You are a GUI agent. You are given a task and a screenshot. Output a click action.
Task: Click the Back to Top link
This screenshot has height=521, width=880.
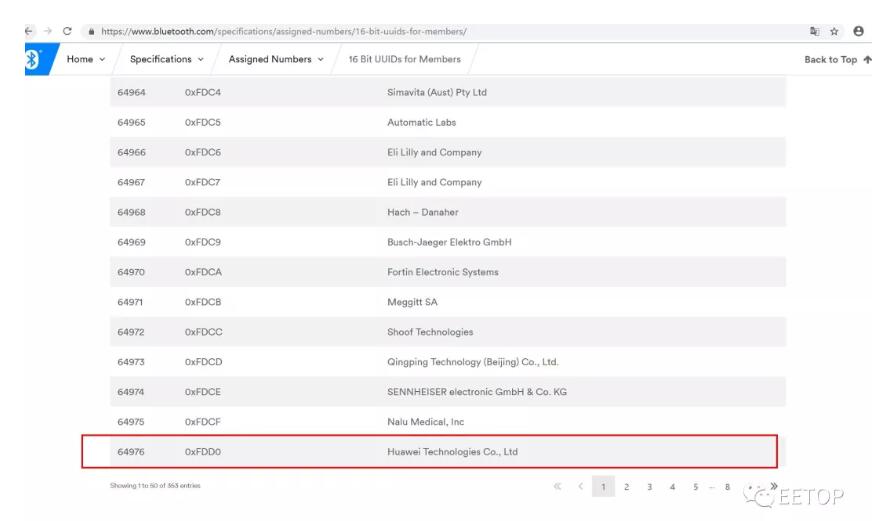(x=831, y=60)
